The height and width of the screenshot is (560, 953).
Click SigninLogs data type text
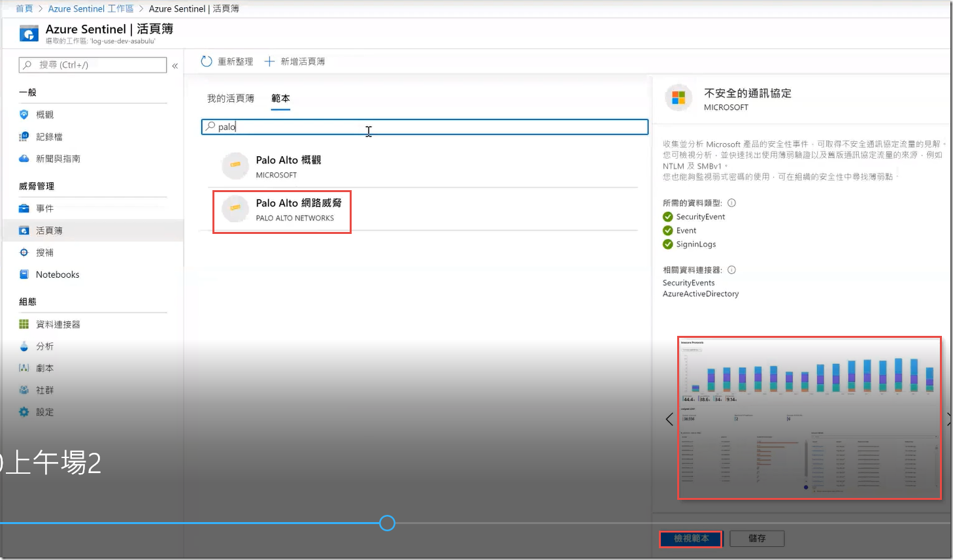[x=696, y=244]
